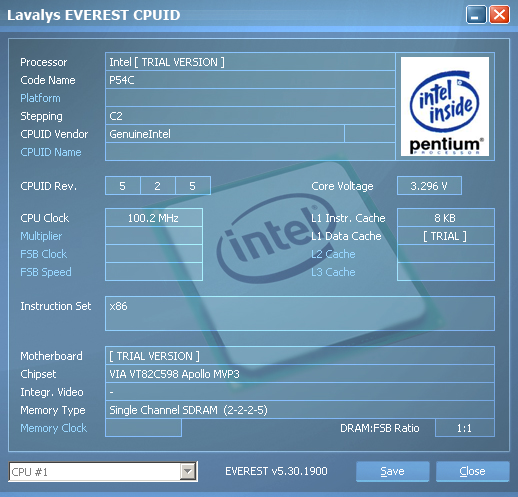Click the Core Voltage 3.296 V box
This screenshot has width=518, height=497.
pyautogui.click(x=429, y=186)
